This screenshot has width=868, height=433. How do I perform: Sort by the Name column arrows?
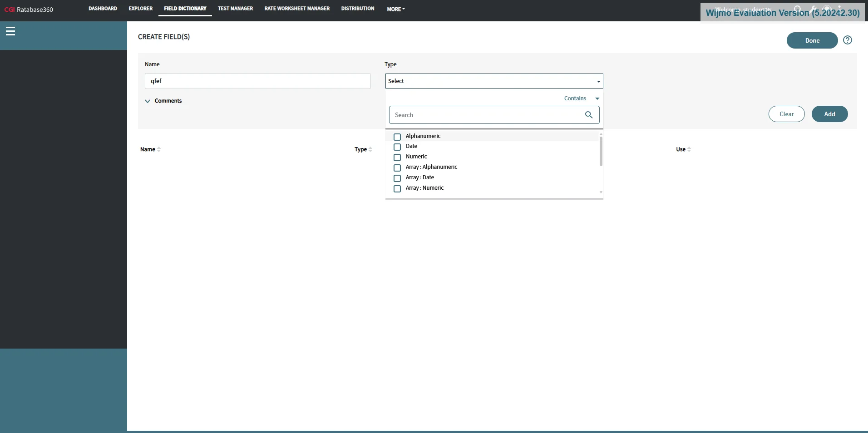pos(159,149)
